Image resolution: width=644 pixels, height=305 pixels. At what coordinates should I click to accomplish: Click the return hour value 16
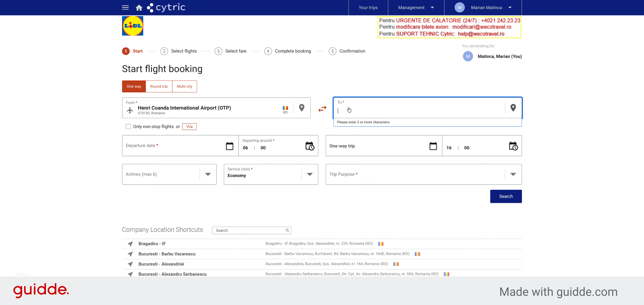449,148
